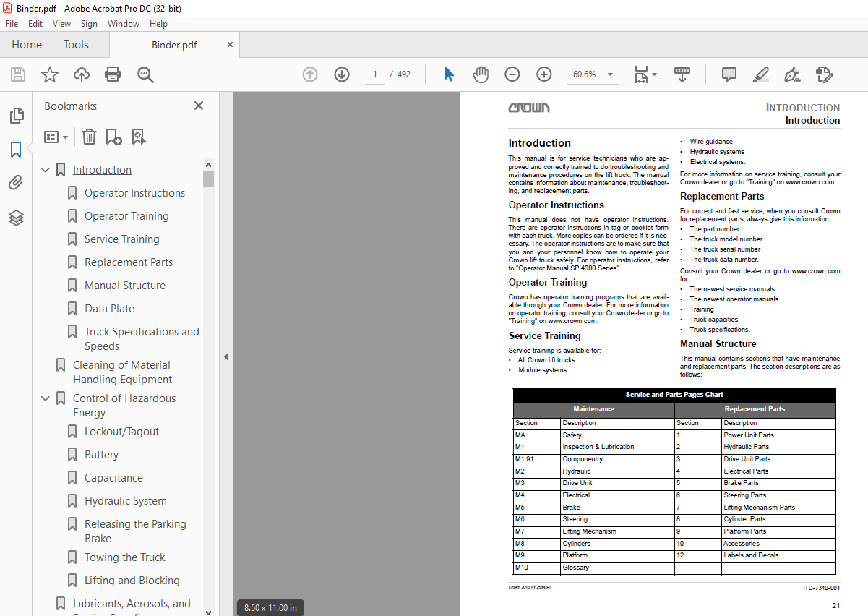868x616 pixels.
Task: Open the zoom percentage dropdown
Action: (x=609, y=74)
